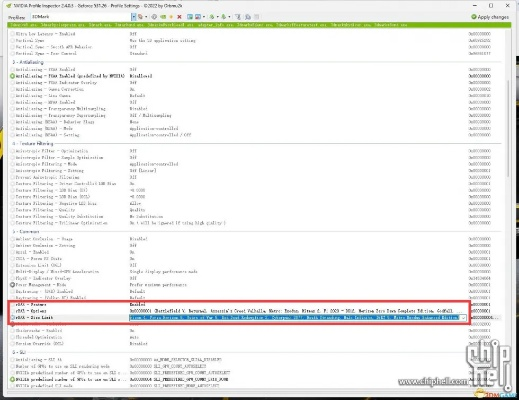
Task: Open the Profiles combo box dropdown arrow
Action: point(133,17)
